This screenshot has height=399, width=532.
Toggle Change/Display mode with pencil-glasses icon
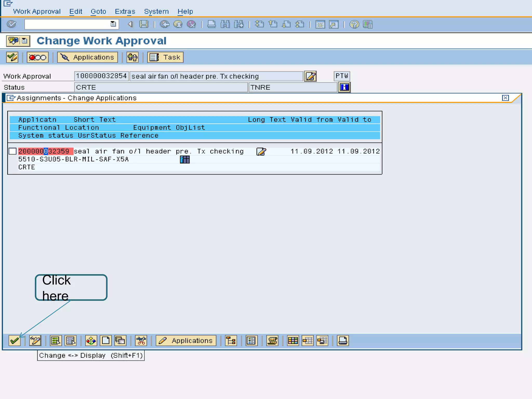pyautogui.click(x=35, y=341)
